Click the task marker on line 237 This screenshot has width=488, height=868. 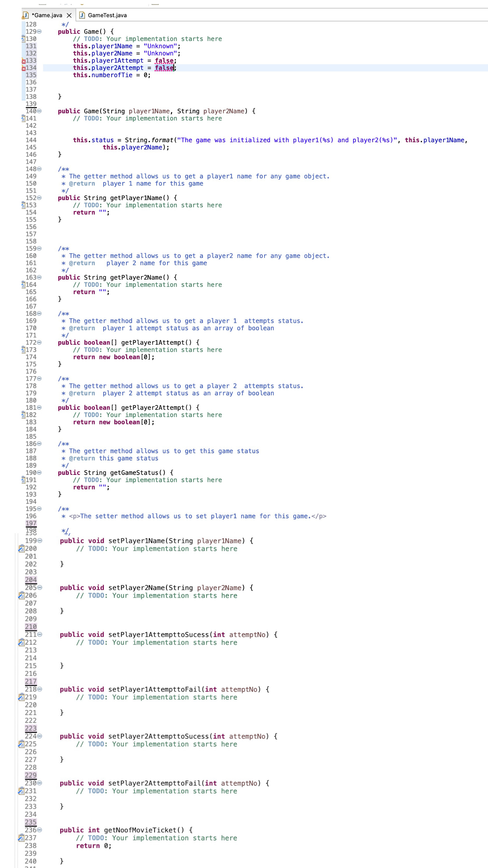(x=21, y=838)
